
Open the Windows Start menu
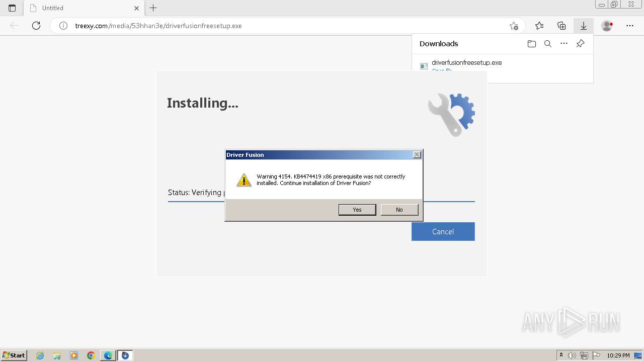[x=14, y=355]
